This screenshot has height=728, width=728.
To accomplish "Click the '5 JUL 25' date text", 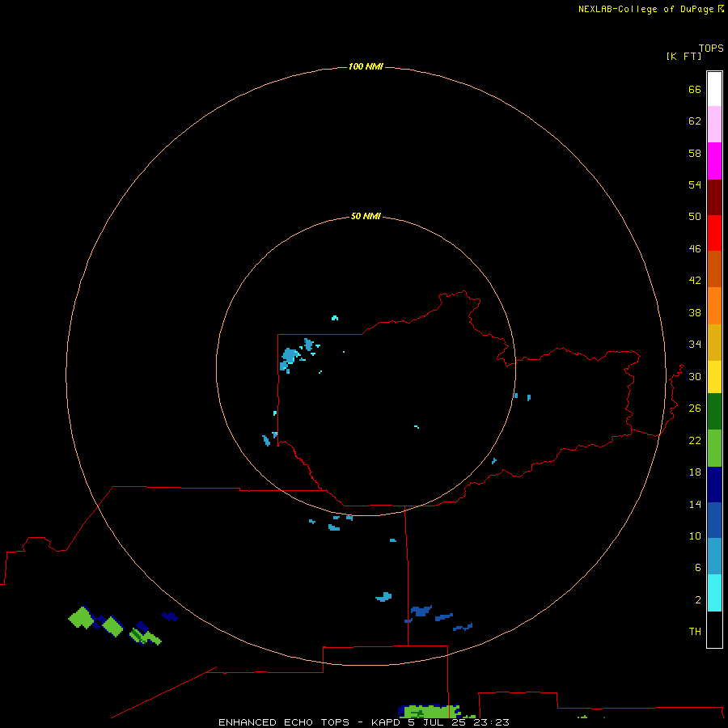I will pos(437,722).
